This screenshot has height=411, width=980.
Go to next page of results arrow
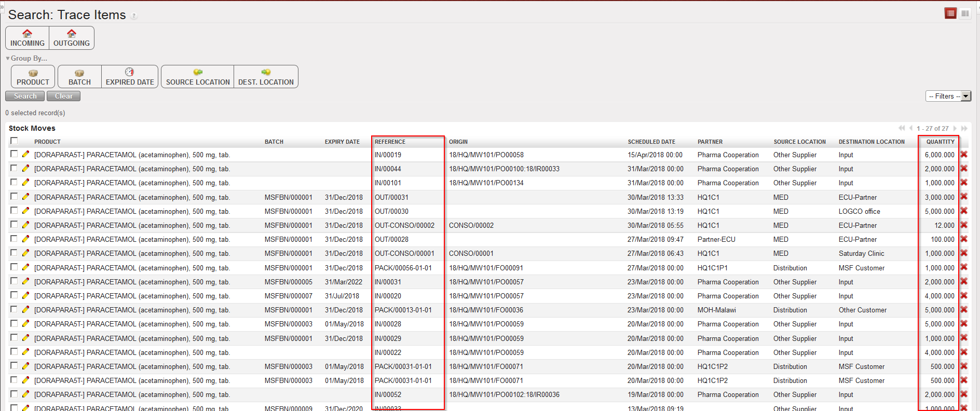coord(955,128)
